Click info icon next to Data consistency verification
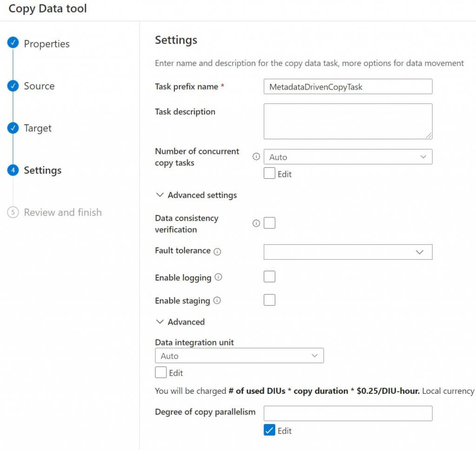 pyautogui.click(x=256, y=223)
